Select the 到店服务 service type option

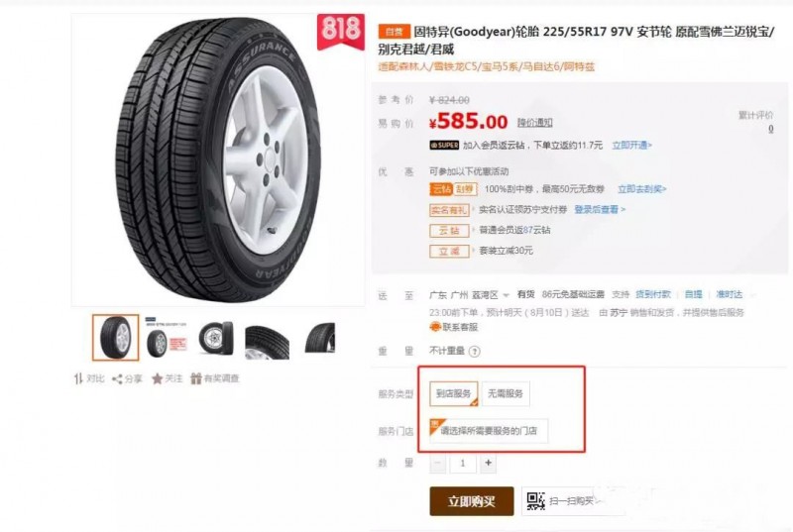coord(454,393)
